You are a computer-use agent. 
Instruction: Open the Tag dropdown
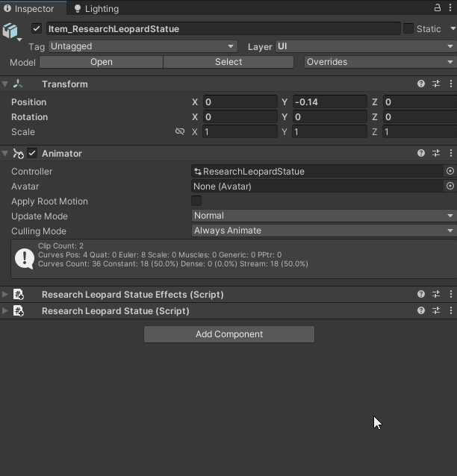tap(143, 46)
